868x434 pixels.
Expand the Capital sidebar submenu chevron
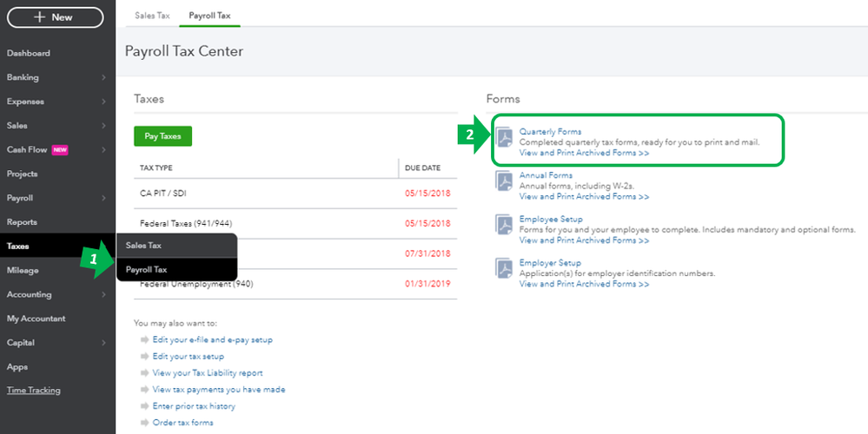pyautogui.click(x=103, y=343)
